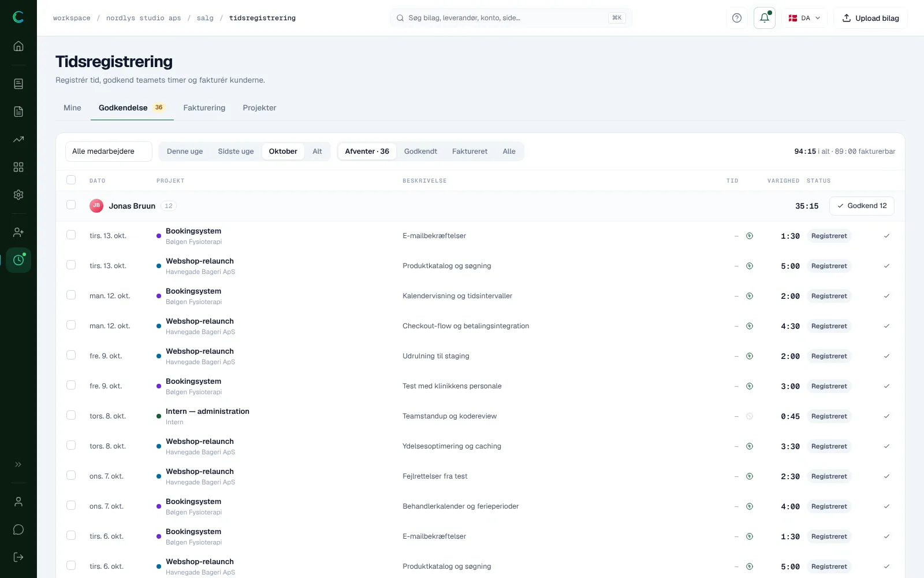Open the grid apps icon in sidebar
Viewport: 924px width, 578px height.
click(18, 167)
